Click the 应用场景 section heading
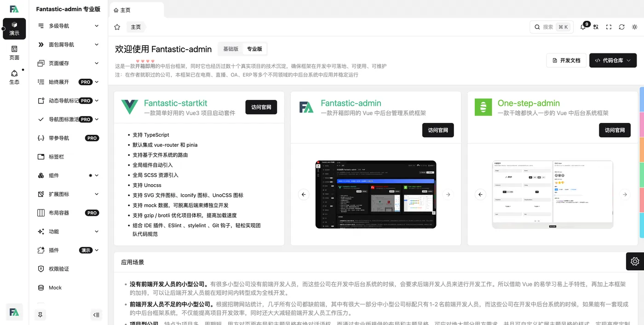 click(x=132, y=262)
